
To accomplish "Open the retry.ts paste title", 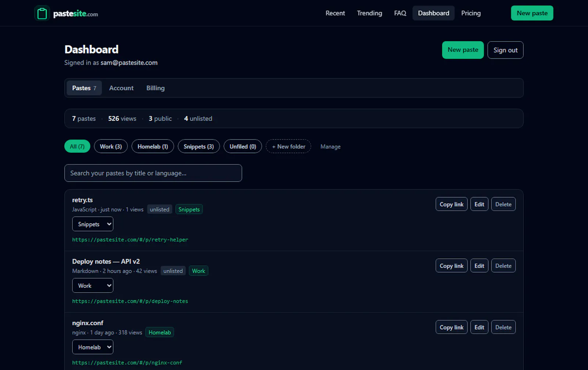I will pos(82,200).
